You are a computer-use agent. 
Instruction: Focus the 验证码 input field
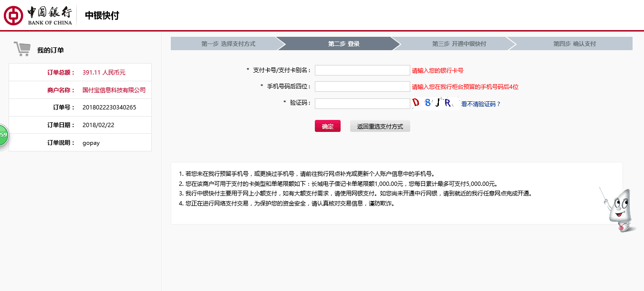pos(362,104)
